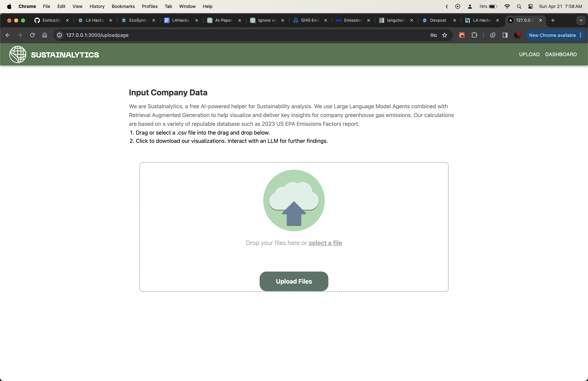The height and width of the screenshot is (381, 588).
Task: Switch to the Devpost tab
Action: pyautogui.click(x=438, y=20)
